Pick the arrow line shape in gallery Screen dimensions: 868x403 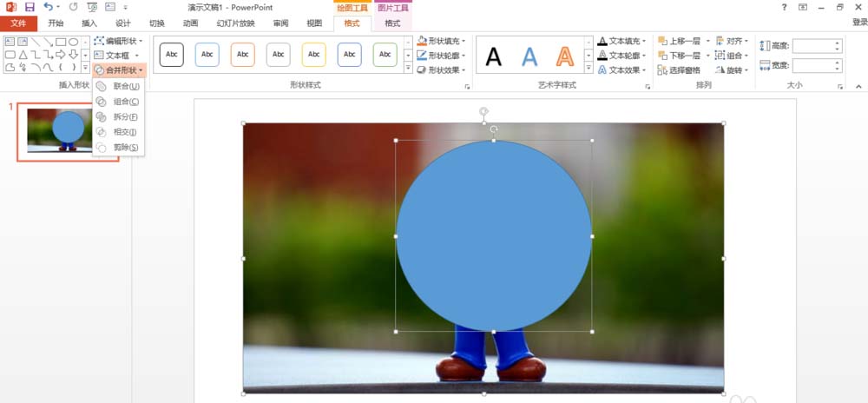(x=48, y=42)
